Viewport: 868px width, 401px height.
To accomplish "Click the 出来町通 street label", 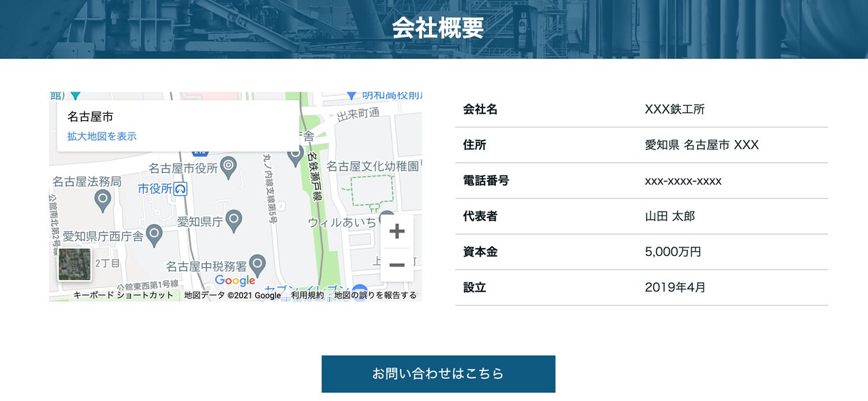I will point(358,114).
